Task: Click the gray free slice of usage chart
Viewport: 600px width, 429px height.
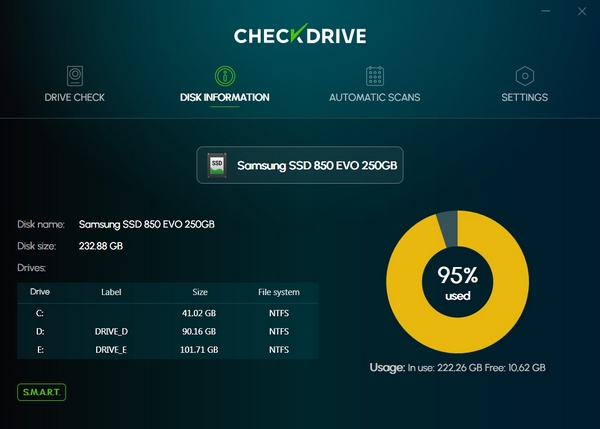Action: [449, 228]
